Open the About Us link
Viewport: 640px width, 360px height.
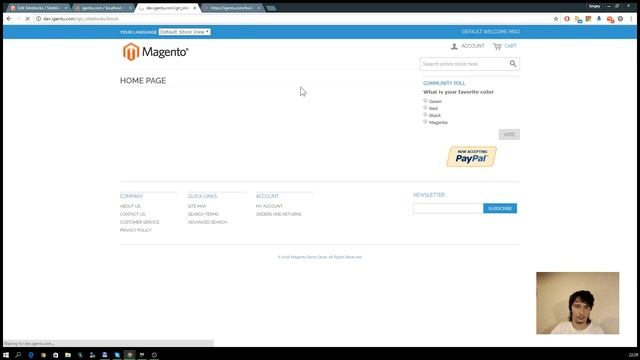pos(130,206)
